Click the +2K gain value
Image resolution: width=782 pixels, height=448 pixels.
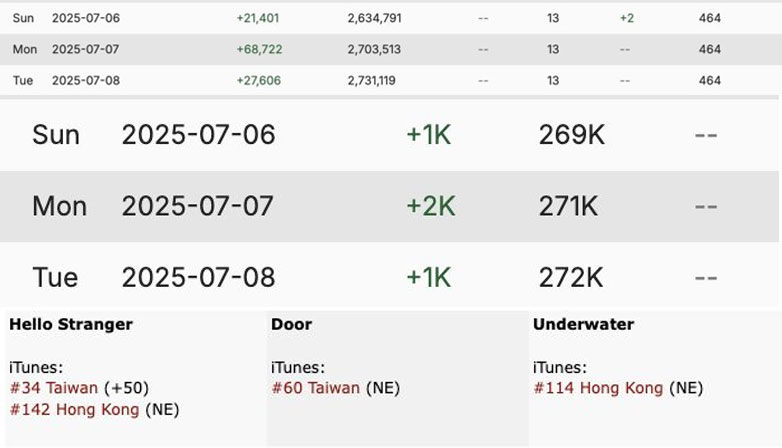click(430, 206)
